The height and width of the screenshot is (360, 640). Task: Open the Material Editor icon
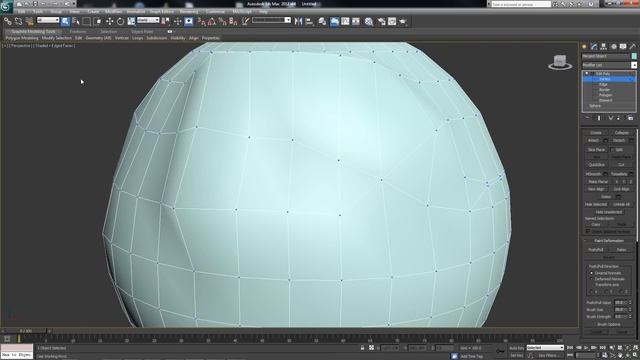[369, 21]
